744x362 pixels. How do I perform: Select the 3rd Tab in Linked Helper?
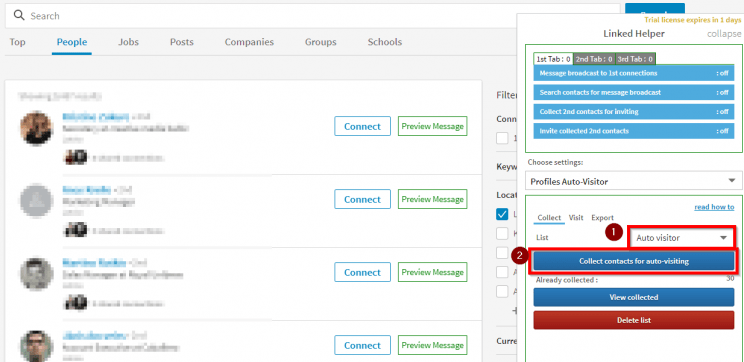click(x=635, y=59)
